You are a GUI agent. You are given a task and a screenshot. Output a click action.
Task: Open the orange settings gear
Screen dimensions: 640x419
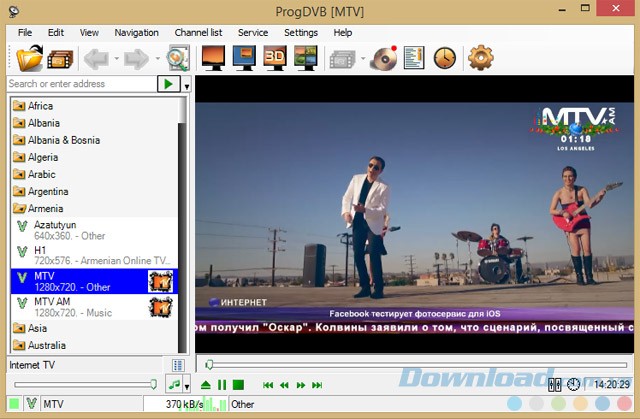[481, 59]
